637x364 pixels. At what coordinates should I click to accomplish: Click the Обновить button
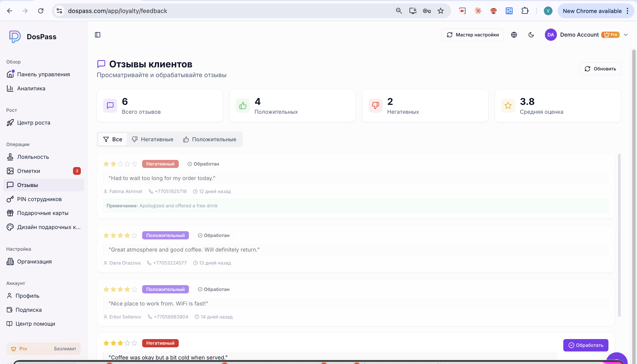pyautogui.click(x=600, y=69)
